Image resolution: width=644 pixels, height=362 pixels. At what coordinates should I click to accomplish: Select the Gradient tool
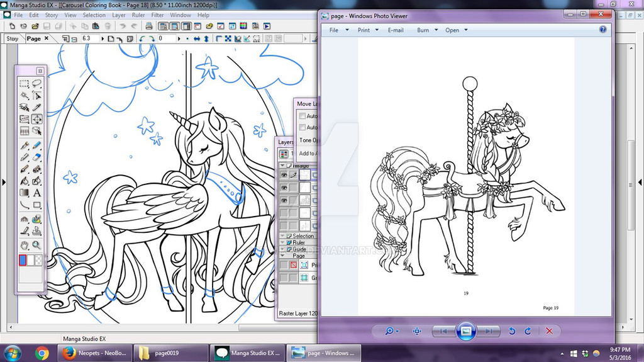click(x=25, y=193)
